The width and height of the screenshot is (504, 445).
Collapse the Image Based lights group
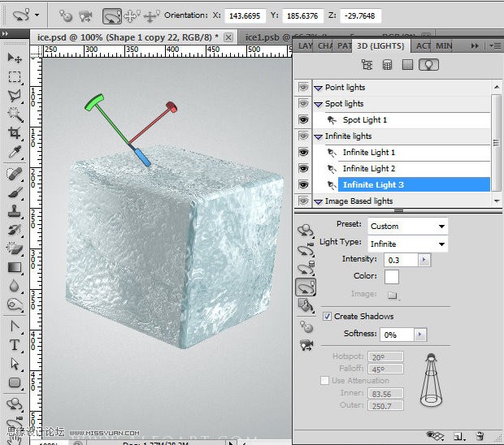(x=318, y=202)
